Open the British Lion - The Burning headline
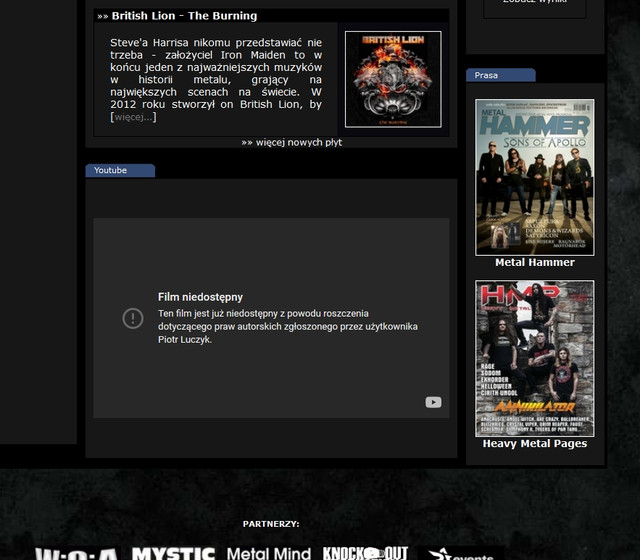 click(184, 16)
